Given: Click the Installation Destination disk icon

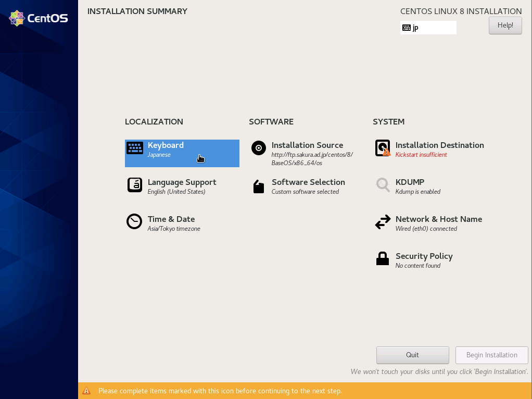Looking at the screenshot, I should [383, 148].
